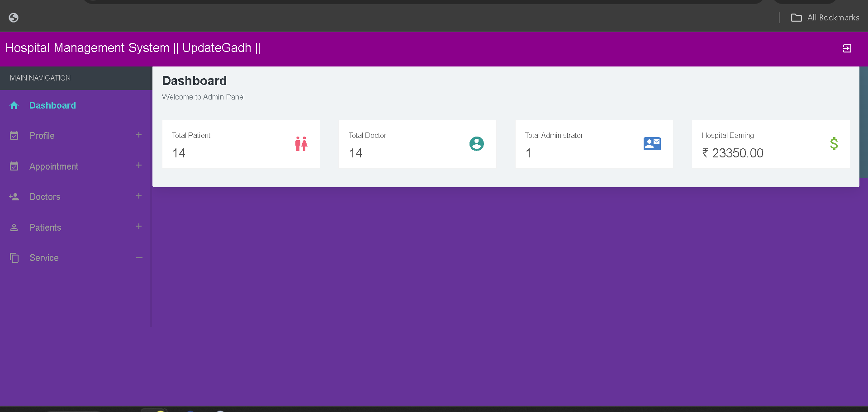Click the Total Patient people icon

tap(301, 144)
